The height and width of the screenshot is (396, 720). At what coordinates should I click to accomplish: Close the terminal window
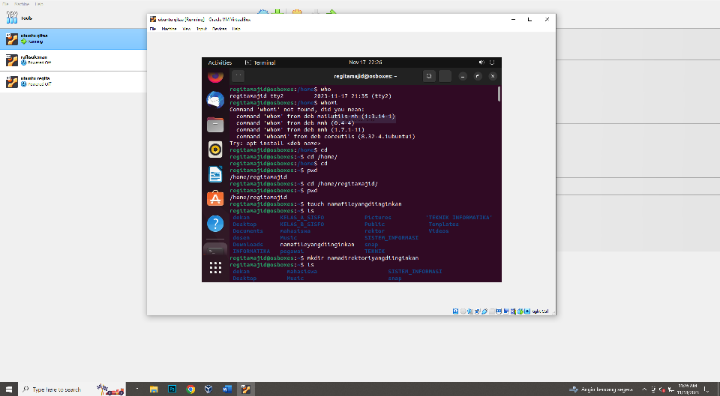point(493,76)
